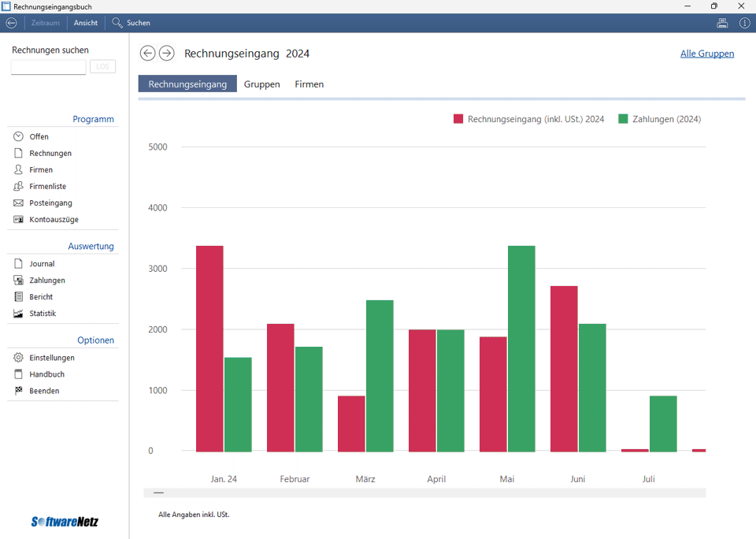
Task: Toggle green Zahlungen legend swatch
Action: (x=623, y=119)
